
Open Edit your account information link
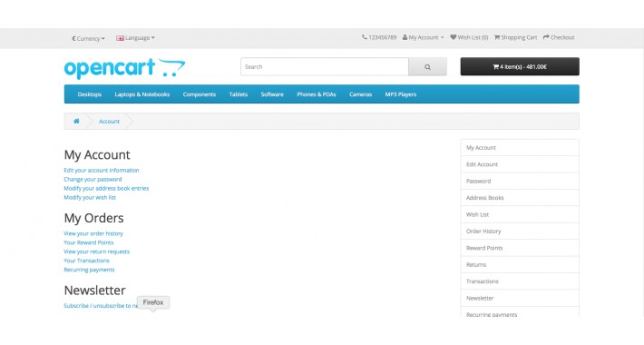point(102,171)
